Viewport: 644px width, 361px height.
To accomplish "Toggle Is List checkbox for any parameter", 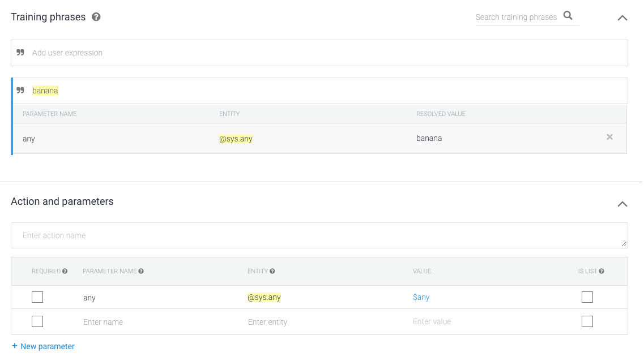I will pos(587,297).
